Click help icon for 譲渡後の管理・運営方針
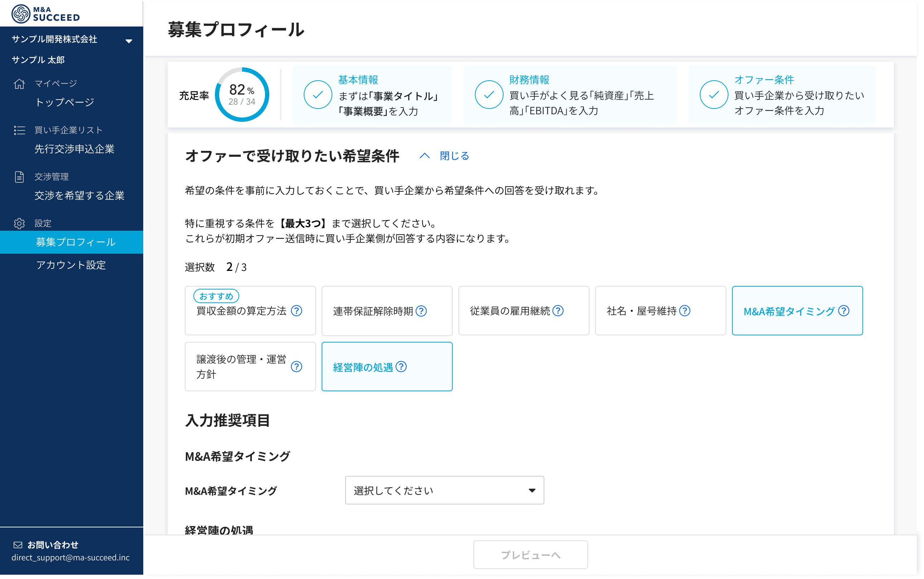Image resolution: width=924 pixels, height=579 pixels. point(297,367)
